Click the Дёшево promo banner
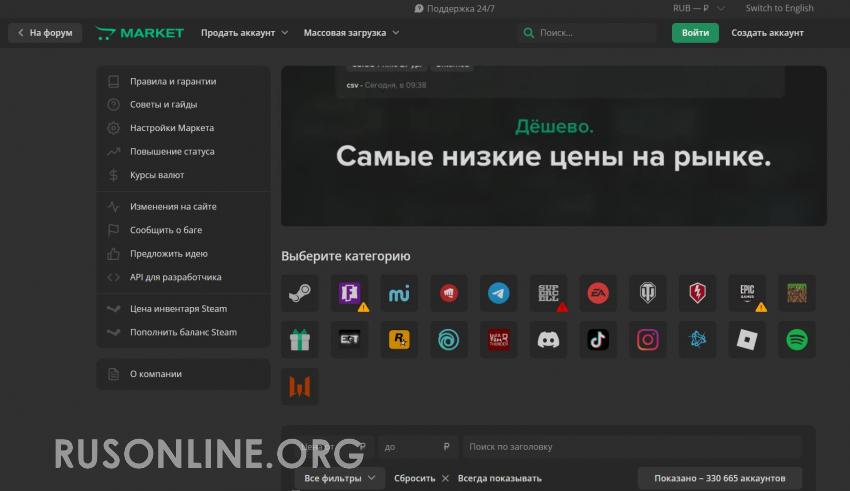 (x=553, y=146)
